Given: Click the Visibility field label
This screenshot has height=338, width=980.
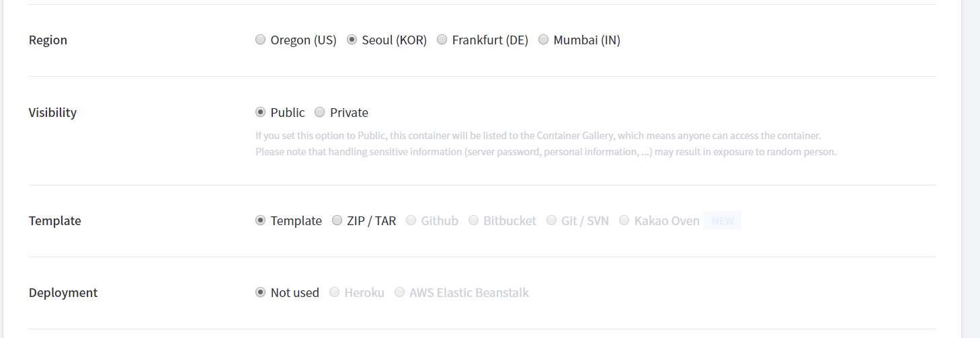Looking at the screenshot, I should [52, 112].
